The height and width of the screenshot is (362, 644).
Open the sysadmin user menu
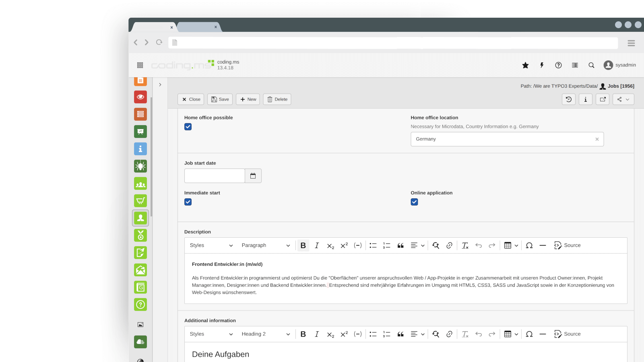coord(620,65)
